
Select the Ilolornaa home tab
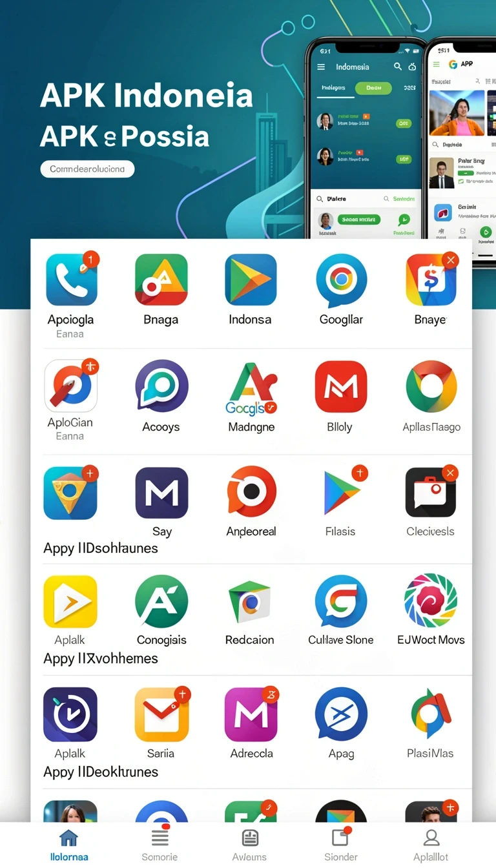(69, 845)
